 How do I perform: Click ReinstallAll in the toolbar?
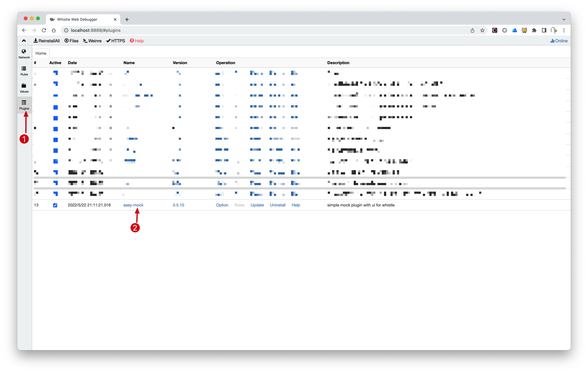pos(47,41)
